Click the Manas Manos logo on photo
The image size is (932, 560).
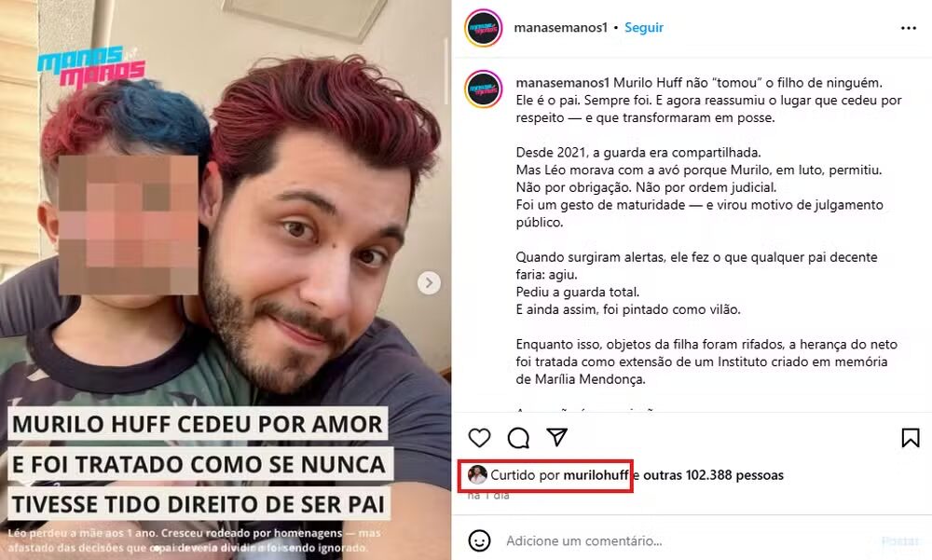(91, 66)
